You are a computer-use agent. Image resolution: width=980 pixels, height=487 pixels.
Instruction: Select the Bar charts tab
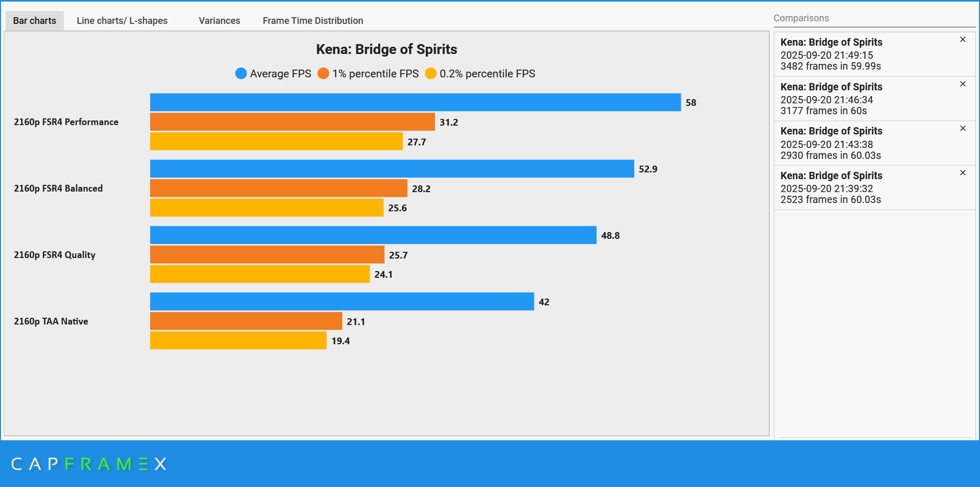(34, 20)
